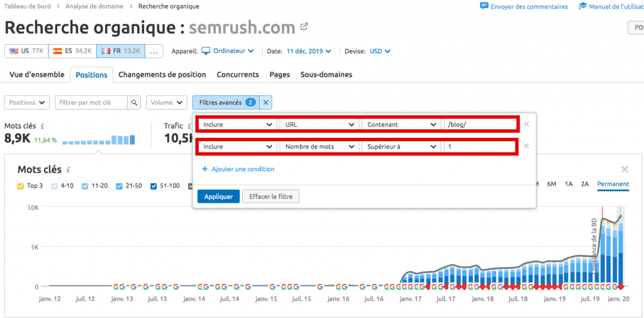This screenshot has height=318, width=644.
Task: Click info icon next to Mots clés chart title
Action: 69,169
